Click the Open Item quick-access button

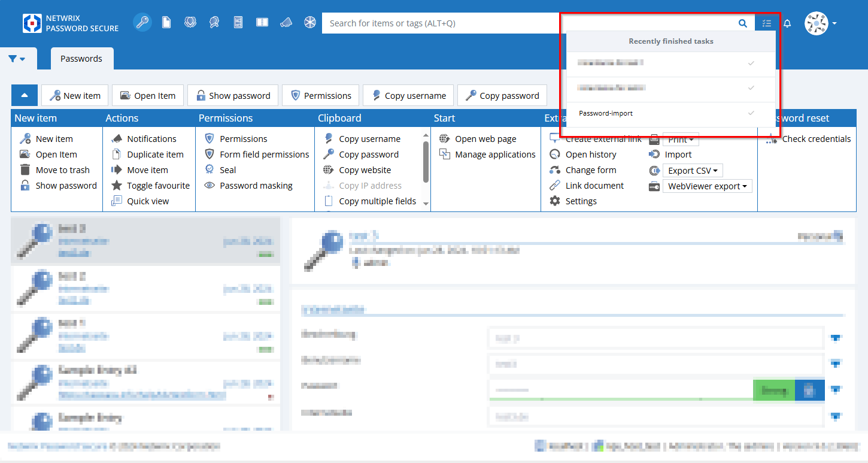(x=148, y=95)
